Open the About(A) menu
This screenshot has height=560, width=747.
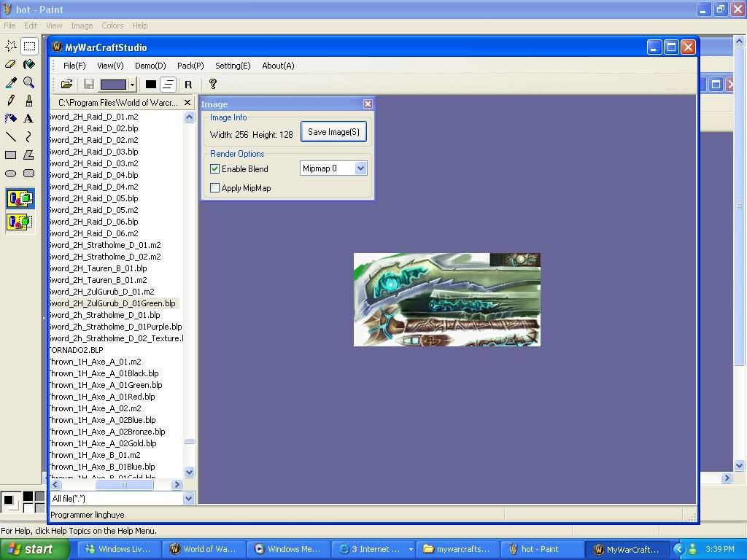(278, 66)
